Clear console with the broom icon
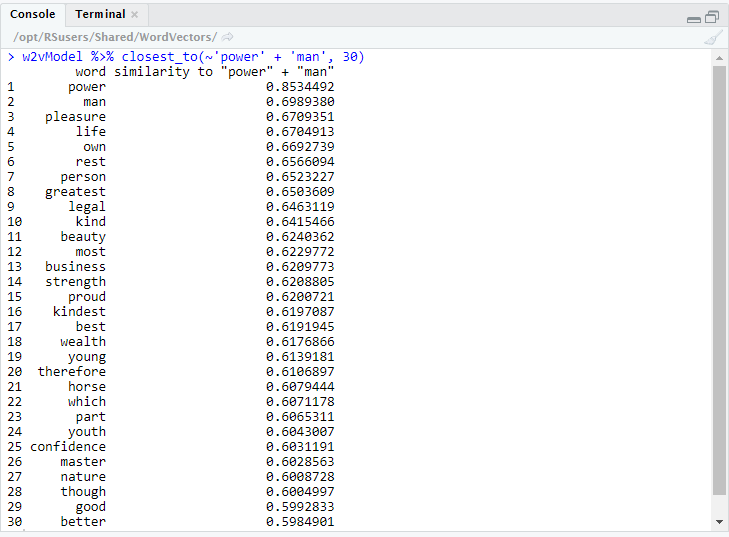Viewport: 729px width, 537px height. coord(713,37)
